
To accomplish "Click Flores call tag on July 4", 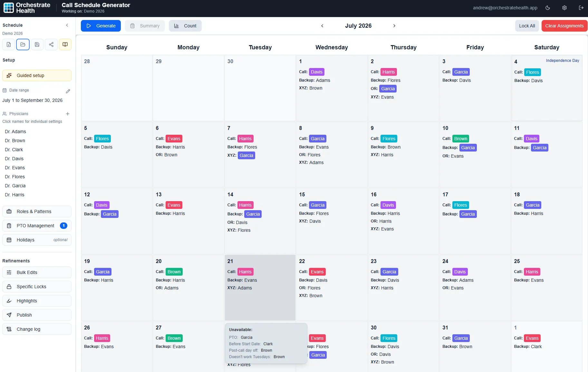I will 533,72.
